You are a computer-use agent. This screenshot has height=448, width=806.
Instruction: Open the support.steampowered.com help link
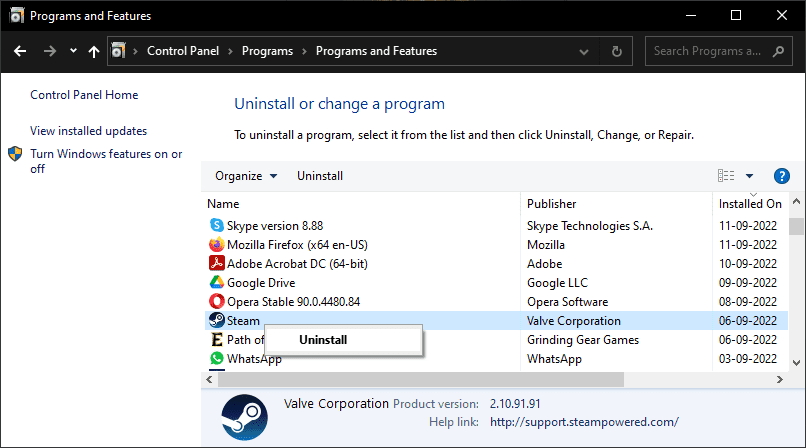point(584,422)
